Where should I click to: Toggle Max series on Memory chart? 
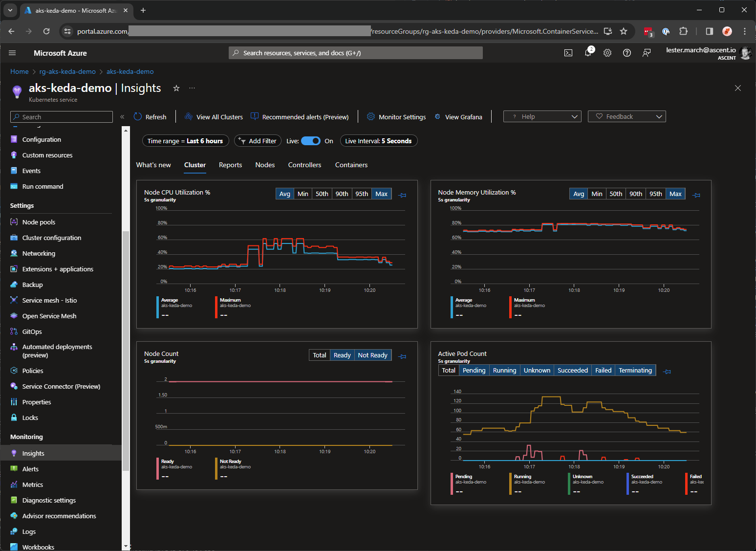click(675, 194)
